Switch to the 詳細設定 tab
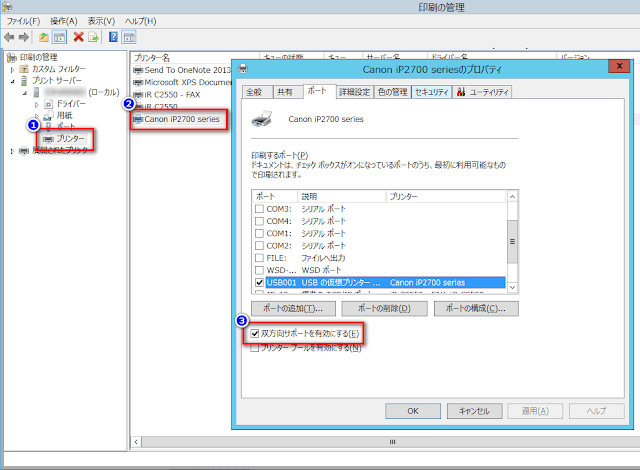The height and width of the screenshot is (470, 640). coord(355,92)
